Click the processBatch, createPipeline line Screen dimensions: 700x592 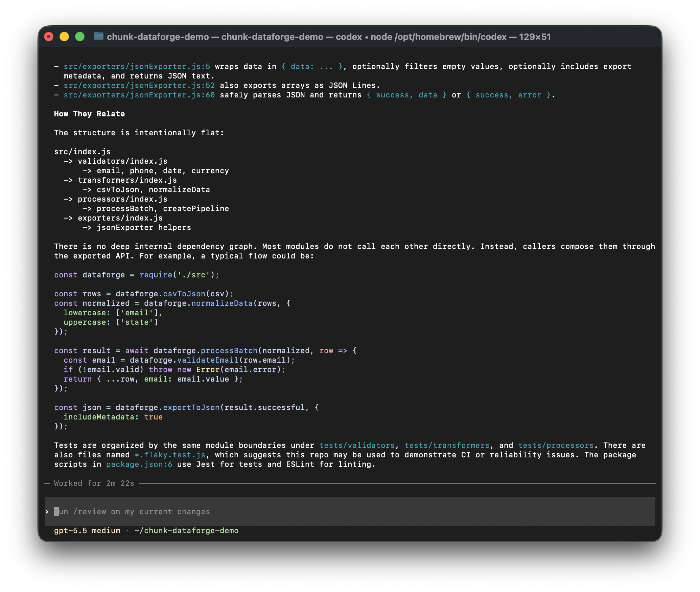tap(156, 208)
